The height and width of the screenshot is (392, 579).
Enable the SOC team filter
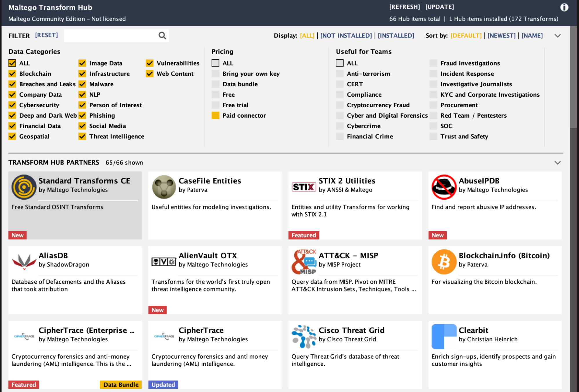[x=433, y=126]
